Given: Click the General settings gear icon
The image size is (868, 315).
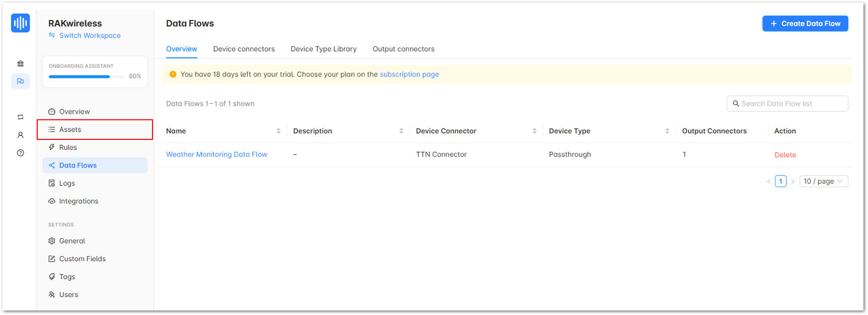Looking at the screenshot, I should [52, 241].
